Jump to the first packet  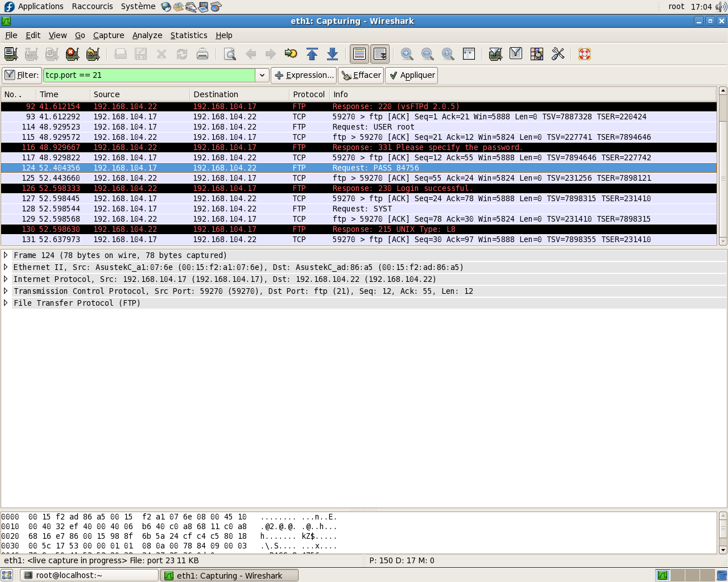pyautogui.click(x=312, y=54)
